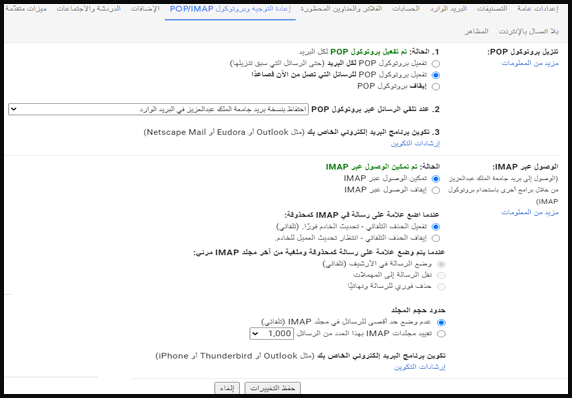Open الفلاتر والعناوين المحظورة tab
Screen dimensions: 572x398
pyautogui.click(x=341, y=9)
